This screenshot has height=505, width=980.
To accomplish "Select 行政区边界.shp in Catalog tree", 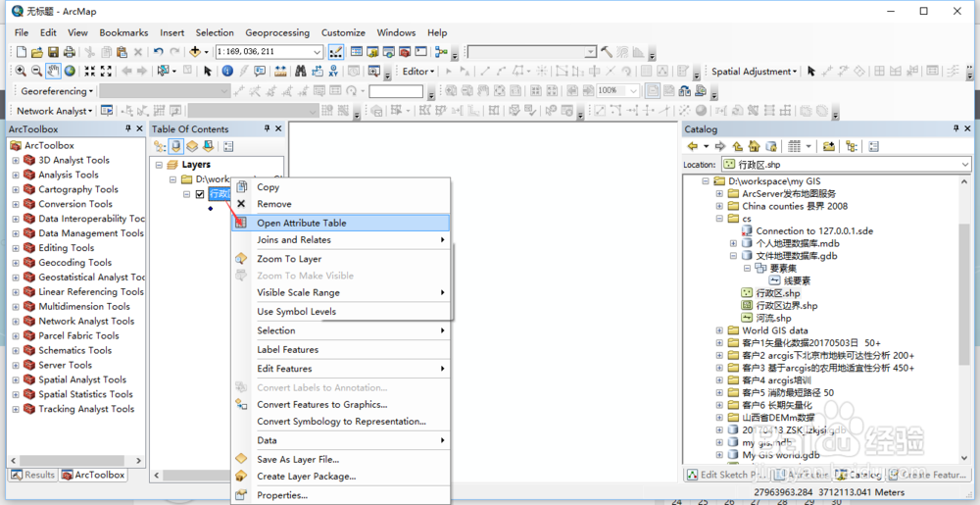I will click(786, 306).
